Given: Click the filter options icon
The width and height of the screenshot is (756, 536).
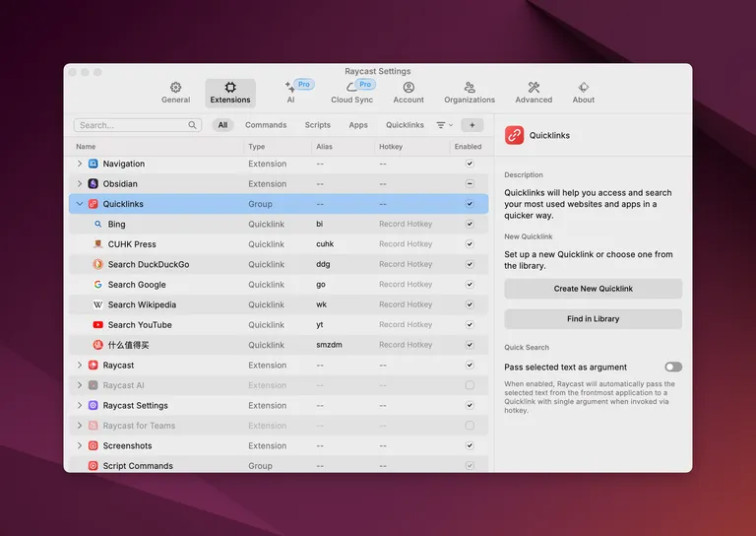Looking at the screenshot, I should coord(444,125).
